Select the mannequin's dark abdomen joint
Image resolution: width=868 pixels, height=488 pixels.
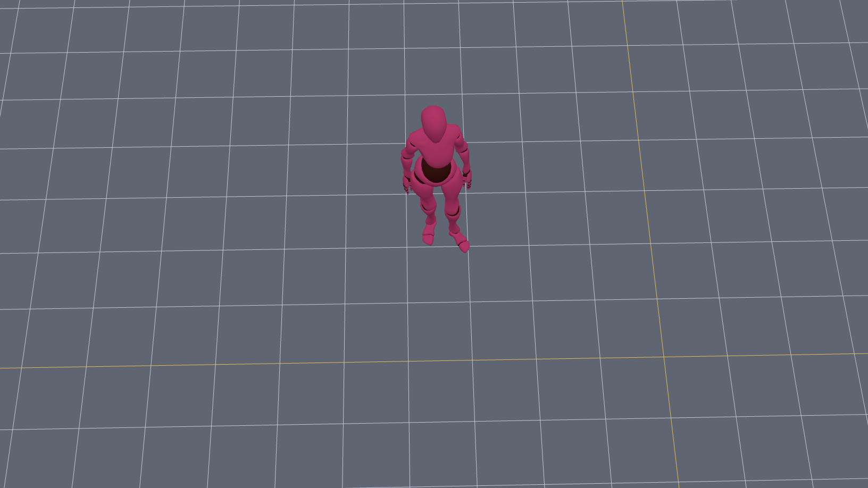click(x=436, y=172)
